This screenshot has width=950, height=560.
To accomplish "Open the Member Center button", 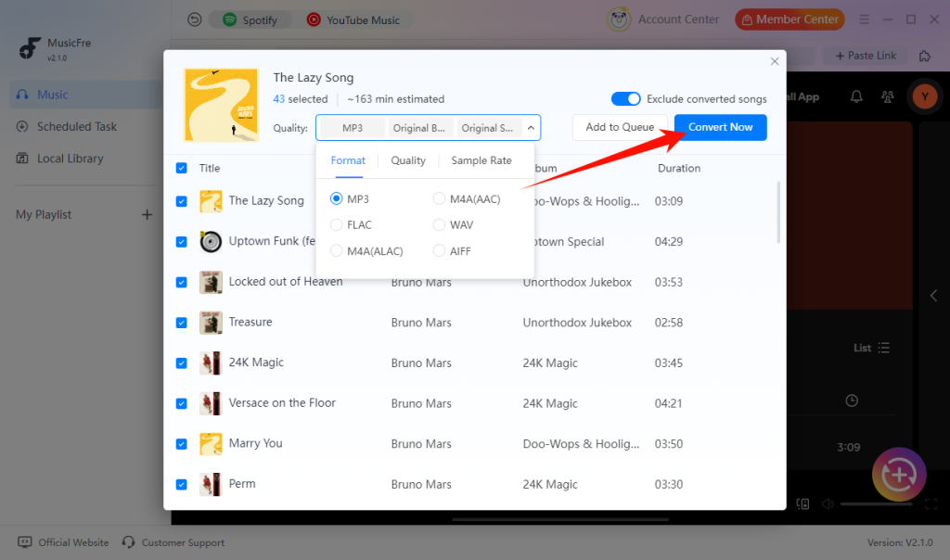I will [790, 19].
